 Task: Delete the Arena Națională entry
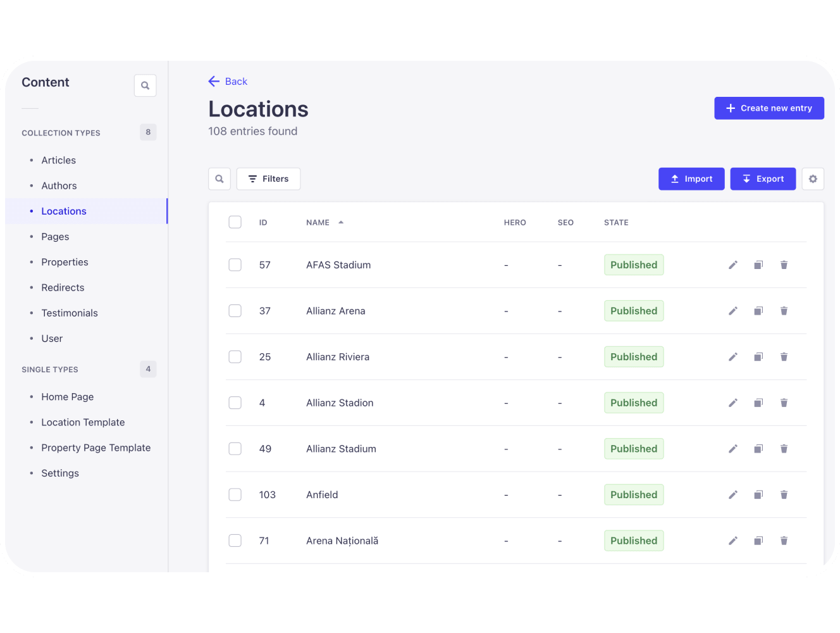(x=784, y=541)
